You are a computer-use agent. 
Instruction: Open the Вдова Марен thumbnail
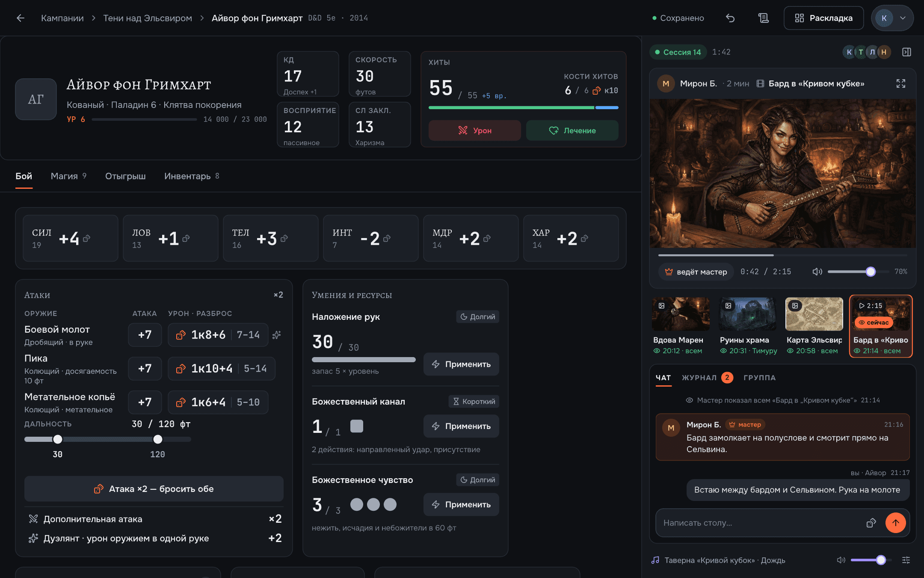tap(681, 326)
